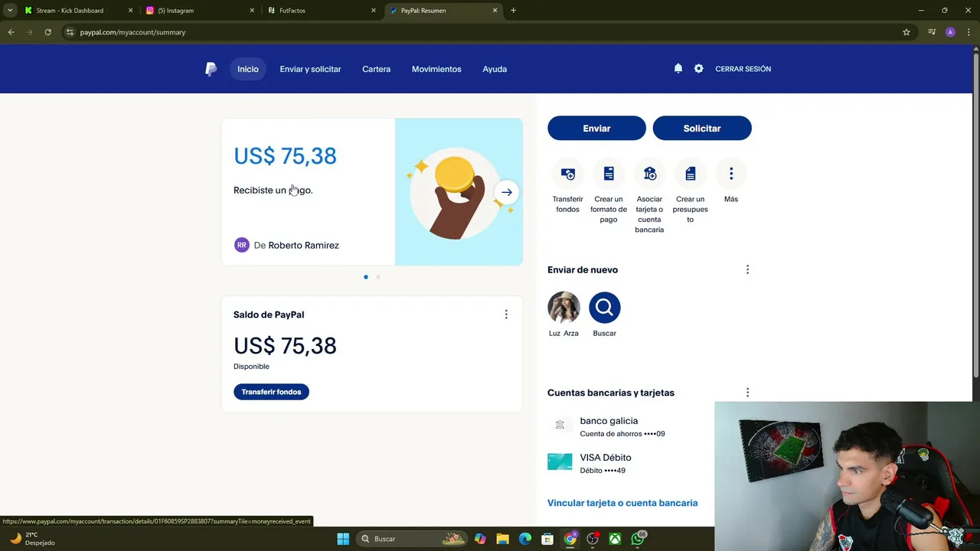
Task: Open the browser profile avatar
Action: coord(950,32)
